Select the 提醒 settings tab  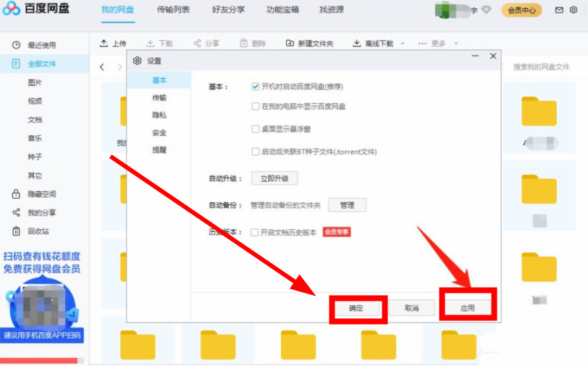tap(159, 150)
